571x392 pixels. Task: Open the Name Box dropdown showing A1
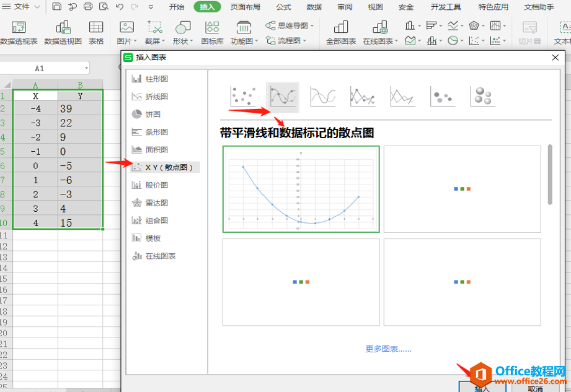(86, 68)
